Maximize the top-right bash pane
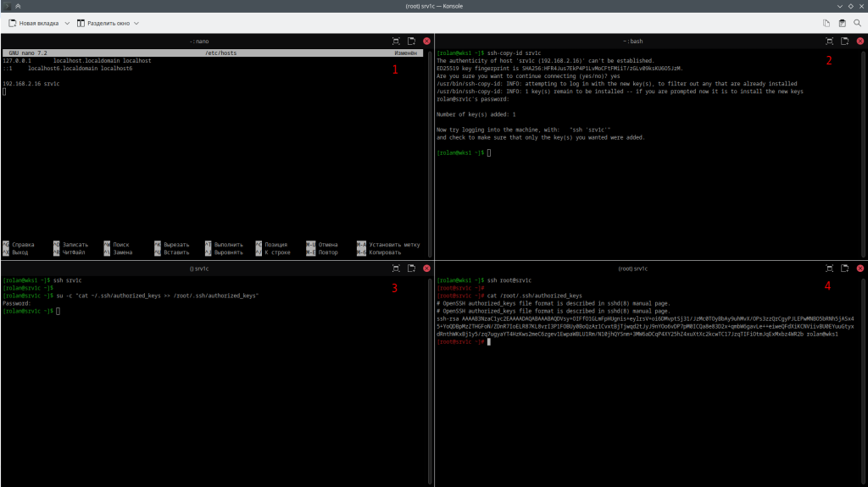 click(x=830, y=41)
